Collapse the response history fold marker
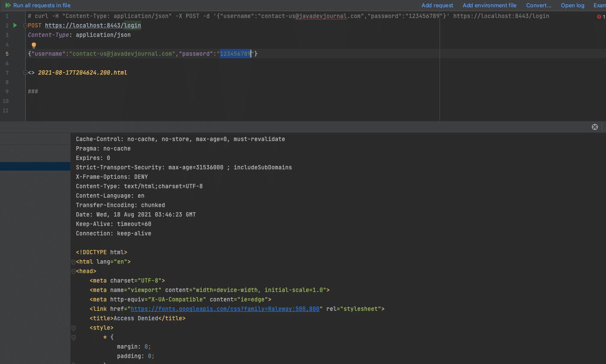The width and height of the screenshot is (606, 364). point(25,72)
